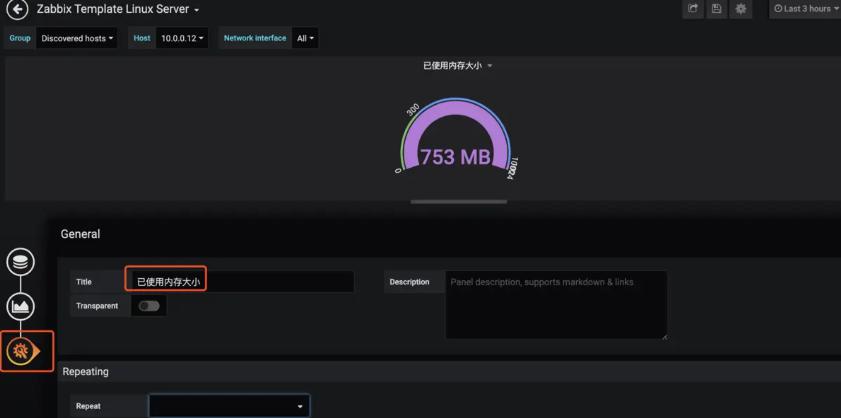Open the Network interface All dropdown
Viewport: 841px width, 418px height.
pyautogui.click(x=305, y=38)
